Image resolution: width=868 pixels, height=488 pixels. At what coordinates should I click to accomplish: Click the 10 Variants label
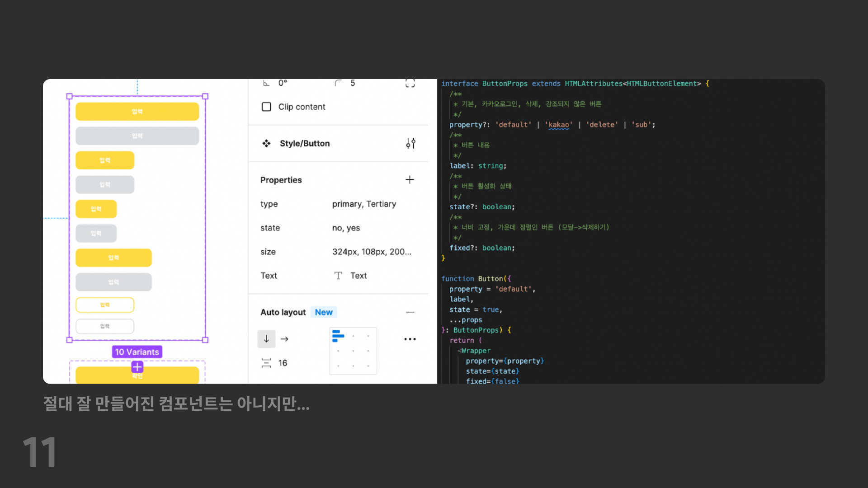[137, 352]
